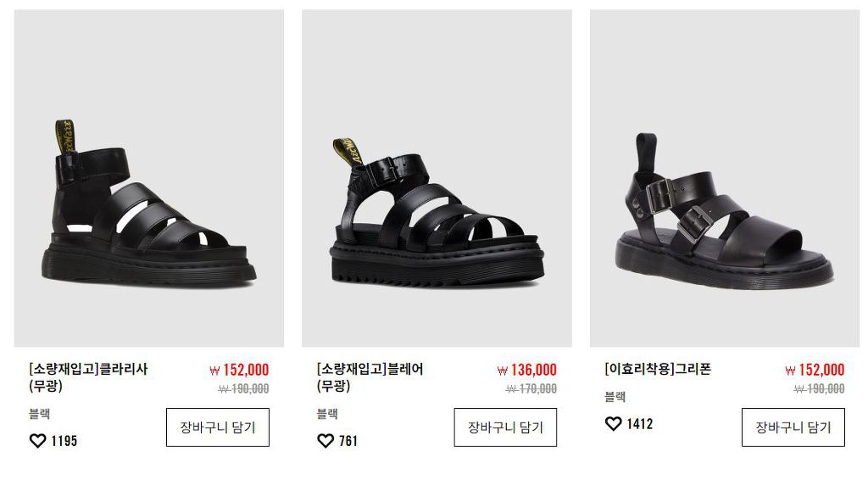
Task: Open the [이효리착용]그리폰 product title
Action: click(658, 369)
